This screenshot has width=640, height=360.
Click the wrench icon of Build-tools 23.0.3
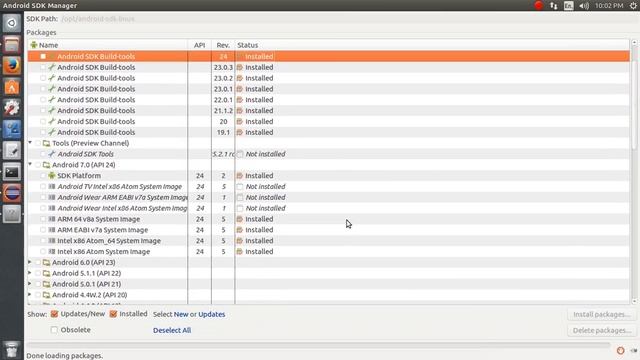coord(52,67)
